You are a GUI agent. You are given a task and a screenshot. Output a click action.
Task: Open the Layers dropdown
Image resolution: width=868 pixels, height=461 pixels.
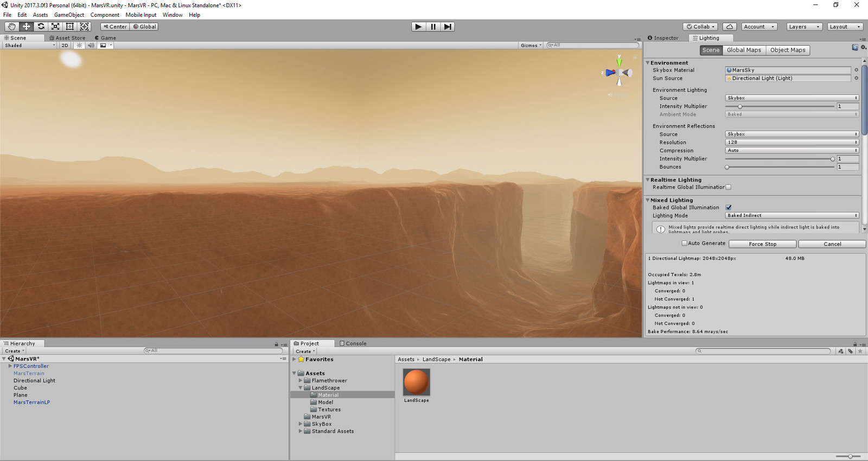coord(804,27)
